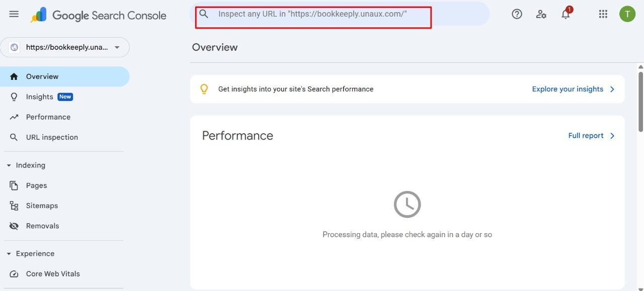The height and width of the screenshot is (291, 644).
Task: Go to Performance in the sidebar
Action: (48, 117)
